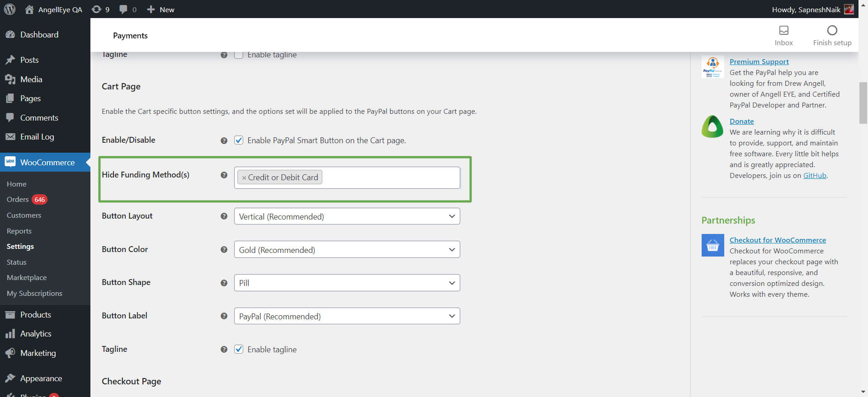Open WooCommerce Settings submenu

tap(20, 247)
